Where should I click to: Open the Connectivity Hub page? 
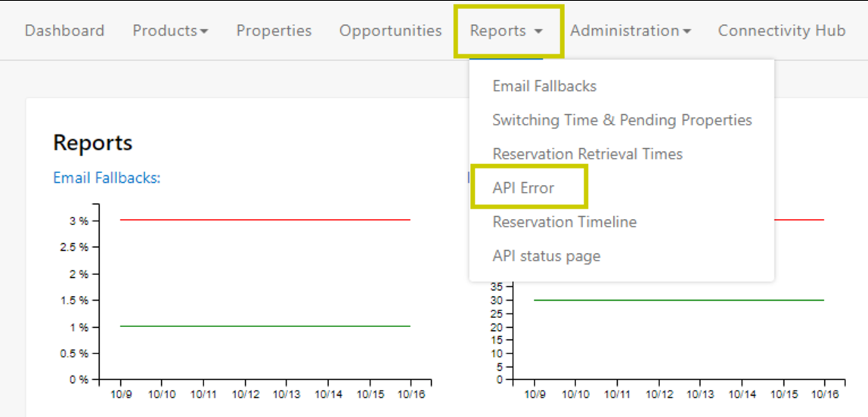tap(781, 31)
